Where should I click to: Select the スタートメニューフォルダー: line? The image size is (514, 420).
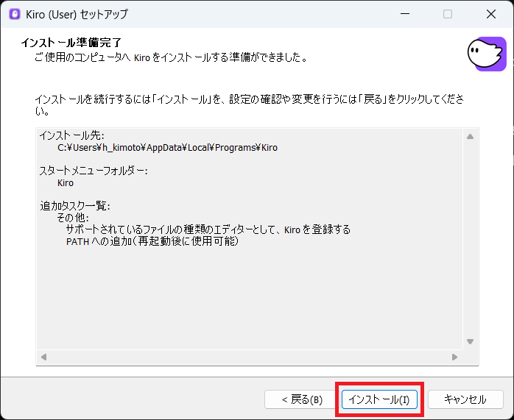(x=94, y=171)
